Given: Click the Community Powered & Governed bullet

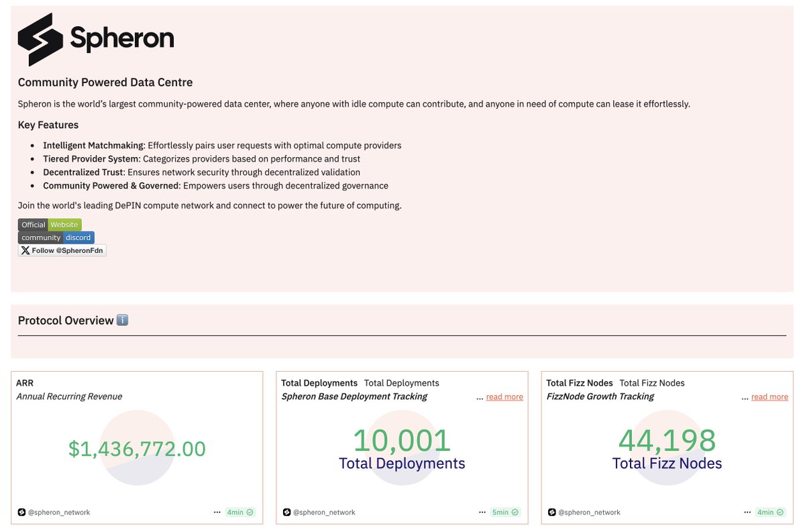Looking at the screenshot, I should pos(215,186).
